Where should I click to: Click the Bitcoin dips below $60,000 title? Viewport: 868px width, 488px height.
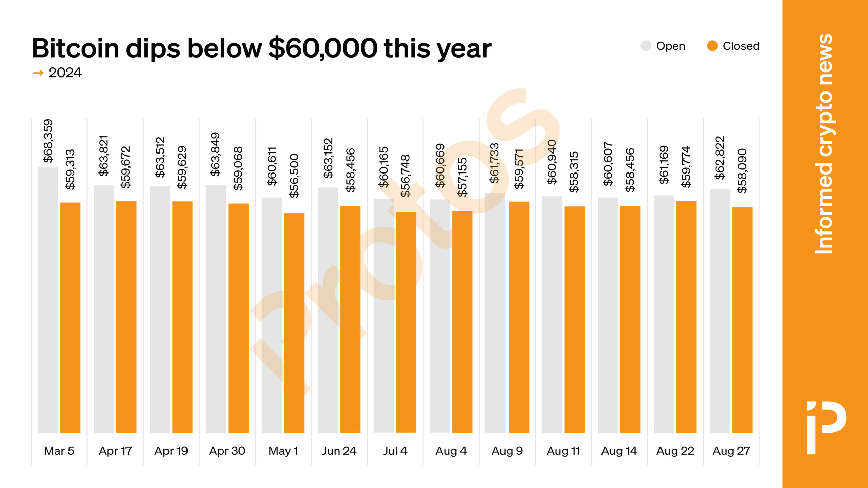click(x=261, y=48)
